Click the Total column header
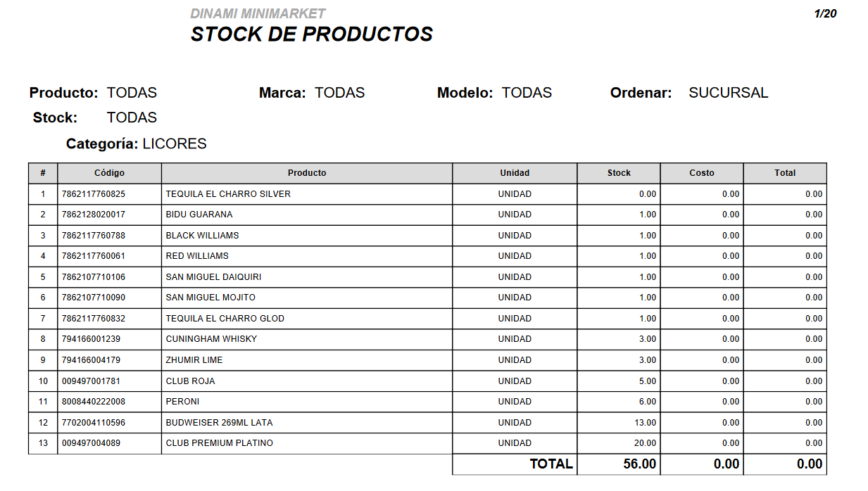 tap(785, 173)
